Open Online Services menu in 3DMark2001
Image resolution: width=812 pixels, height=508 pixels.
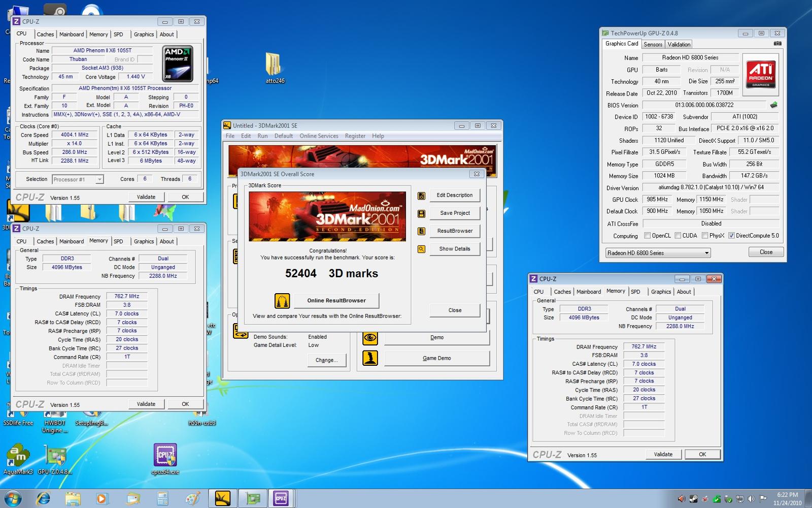(x=319, y=136)
